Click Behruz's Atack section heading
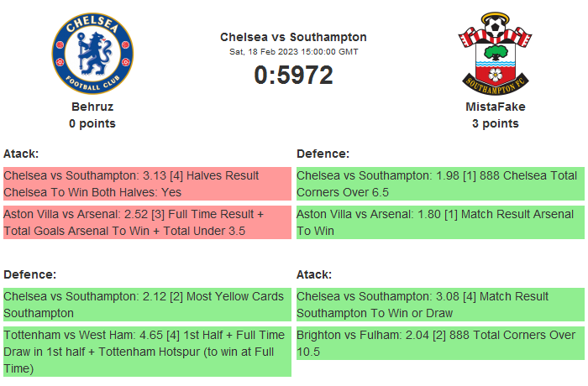This screenshot has height=386, width=588. 21,154
